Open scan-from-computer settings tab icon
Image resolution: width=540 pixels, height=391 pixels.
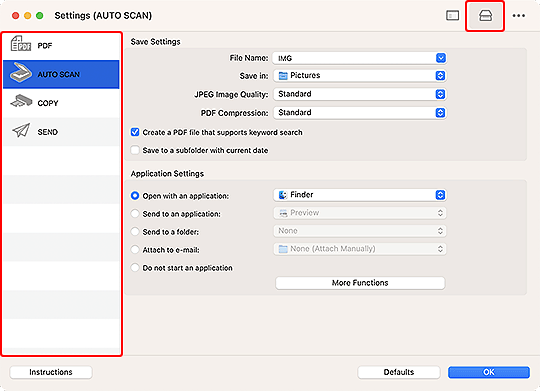tap(452, 16)
